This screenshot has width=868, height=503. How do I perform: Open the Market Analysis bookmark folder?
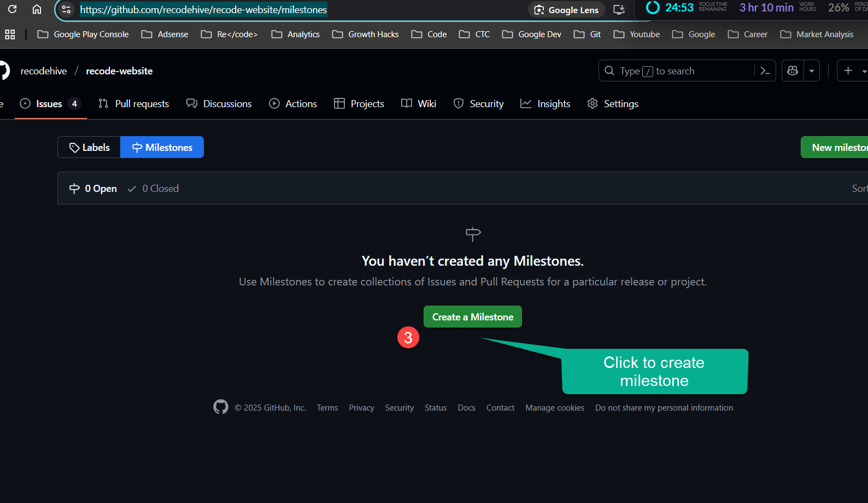coord(817,34)
